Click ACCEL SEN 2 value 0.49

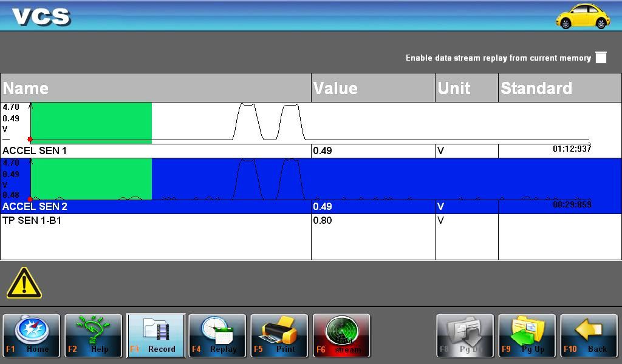click(x=323, y=206)
